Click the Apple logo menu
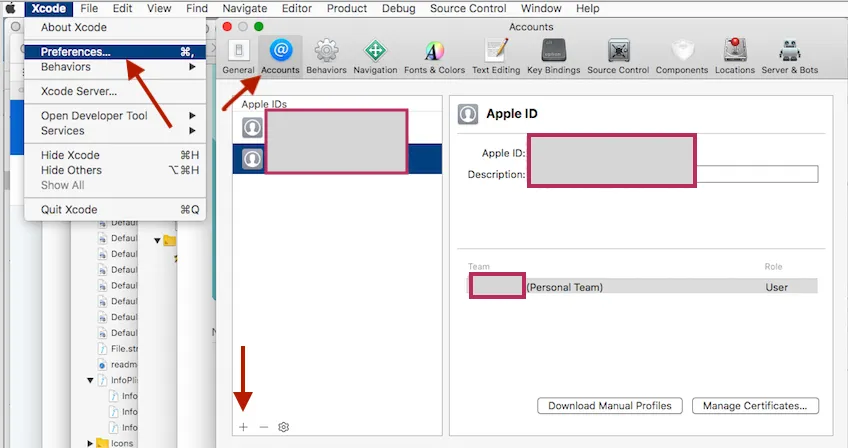The width and height of the screenshot is (848, 448). tap(10, 8)
